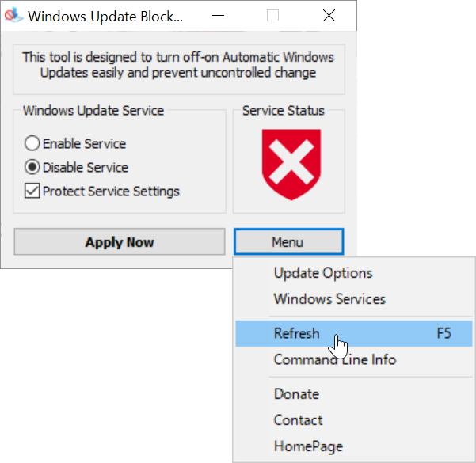Select the Enable Service radio button
Screen dimensions: 476x463
tap(32, 144)
